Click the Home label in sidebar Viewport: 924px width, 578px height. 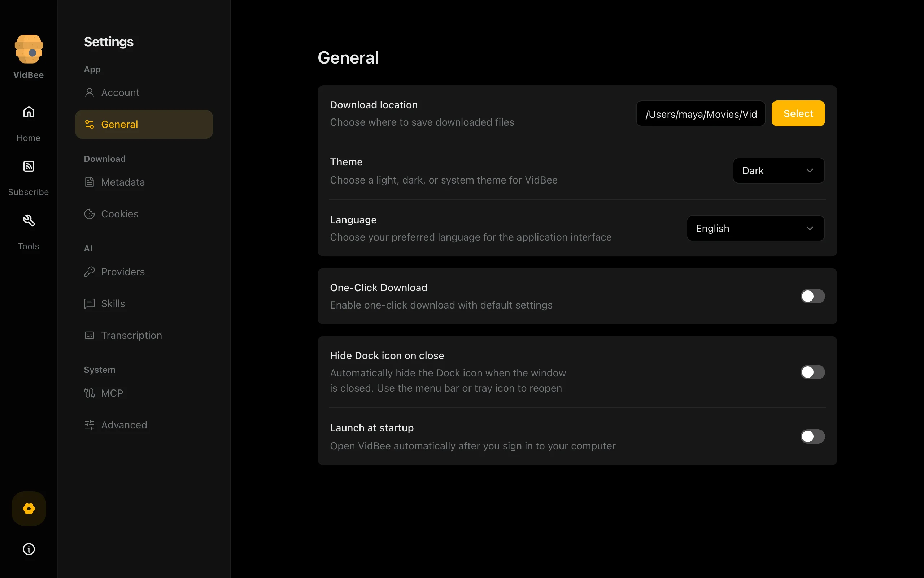pyautogui.click(x=29, y=138)
